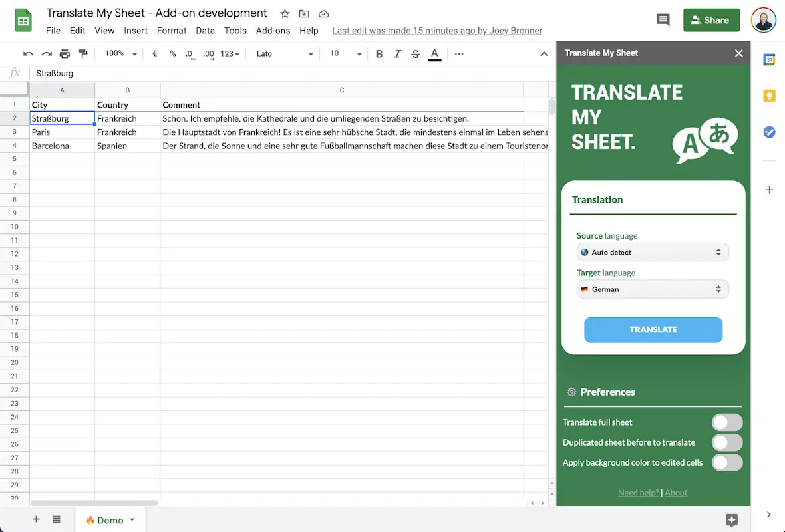785x532 pixels.
Task: Open the Explore button
Action: click(731, 520)
